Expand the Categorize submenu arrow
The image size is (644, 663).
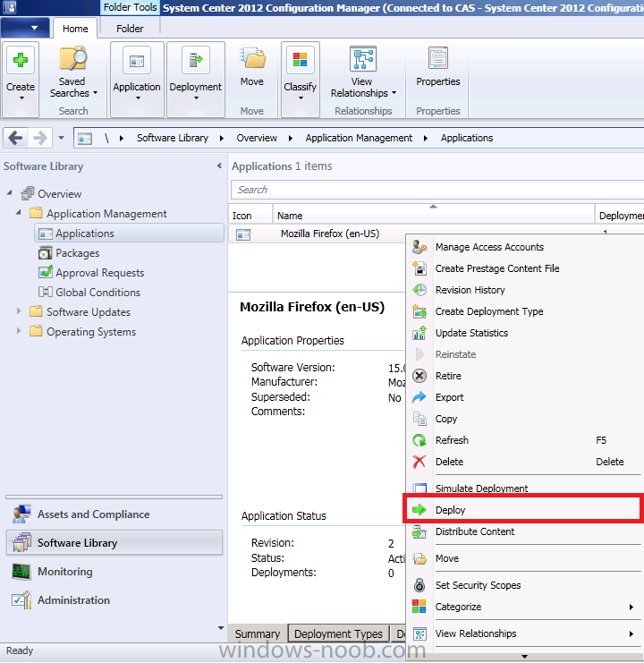[631, 608]
